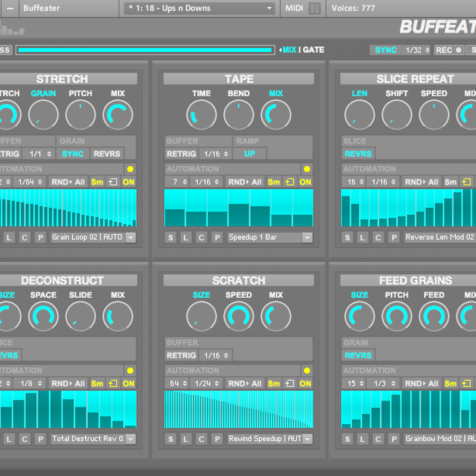This screenshot has width=476, height=476.
Task: Click the Tape automation step graph
Action: [239, 208]
